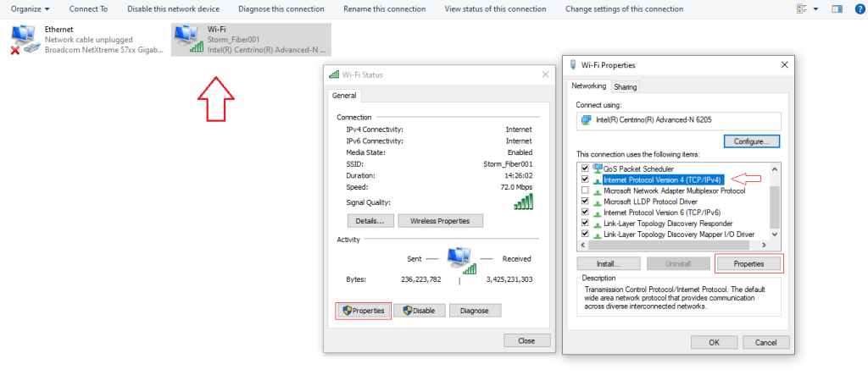Click the Details... button
Image resolution: width=868 pixels, height=392 pixels.
(x=370, y=221)
